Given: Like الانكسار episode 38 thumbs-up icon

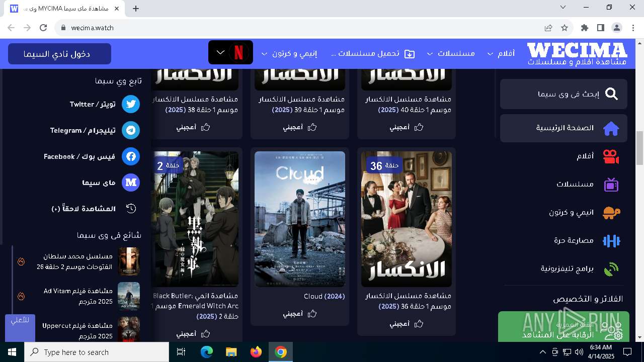Looking at the screenshot, I should click(x=206, y=127).
